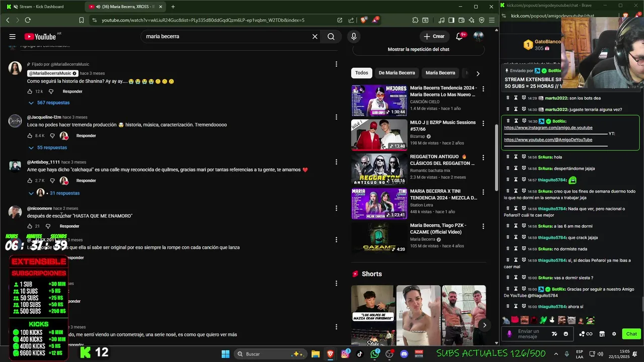The height and width of the screenshot is (362, 644).
Task: Select the 'Todos' filter chip
Action: coord(362,73)
